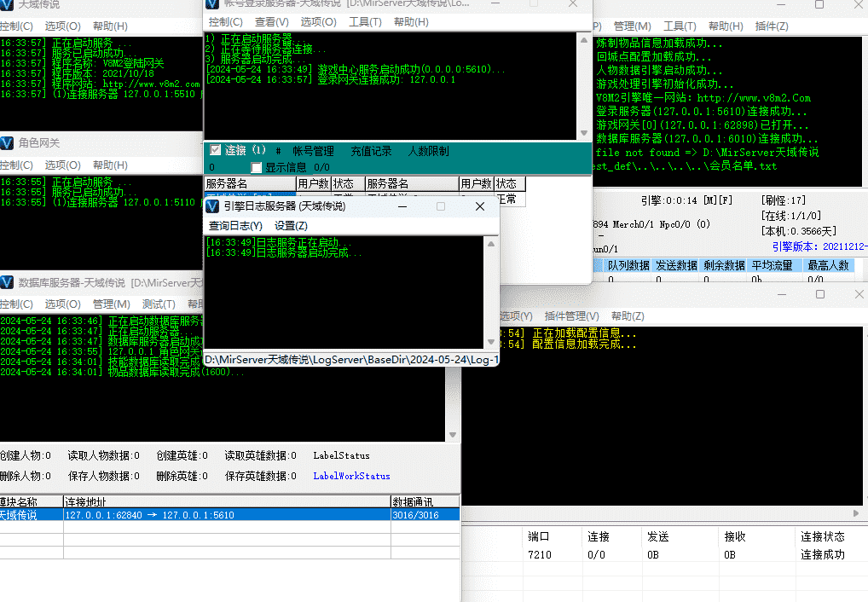Open 控制(C) menu in 角色网关 window
This screenshot has width=868, height=602.
[16, 165]
